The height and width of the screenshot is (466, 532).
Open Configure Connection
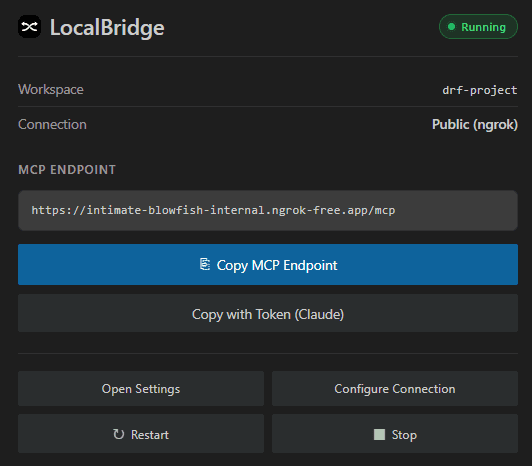point(395,389)
